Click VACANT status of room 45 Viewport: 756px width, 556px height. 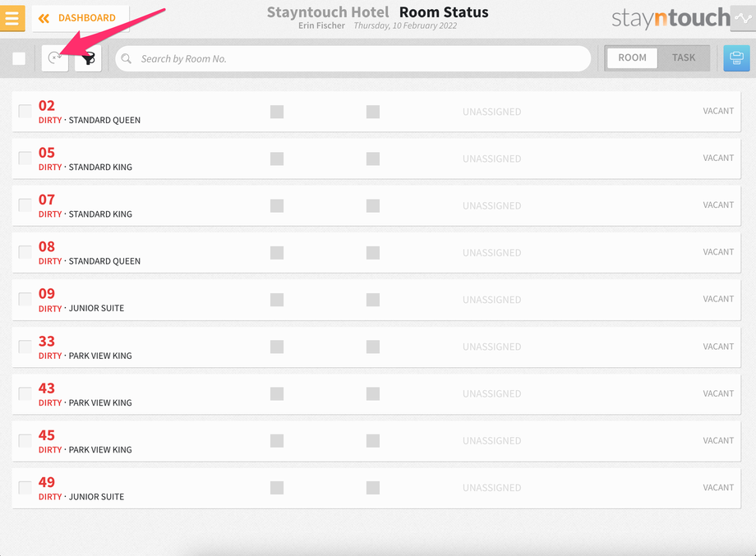point(718,440)
